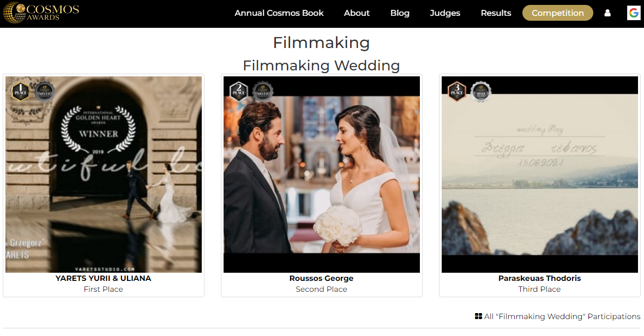
Task: Open Annual Cosmos Book menu item
Action: click(279, 13)
